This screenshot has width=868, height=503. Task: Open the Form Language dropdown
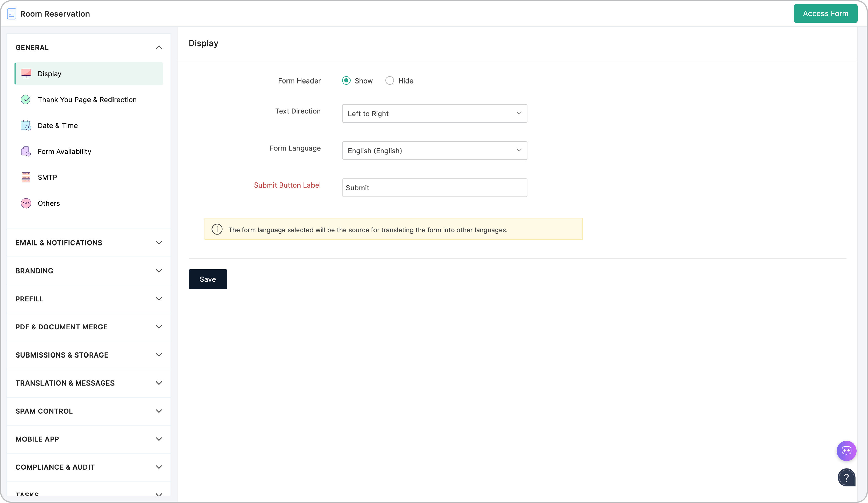(434, 151)
